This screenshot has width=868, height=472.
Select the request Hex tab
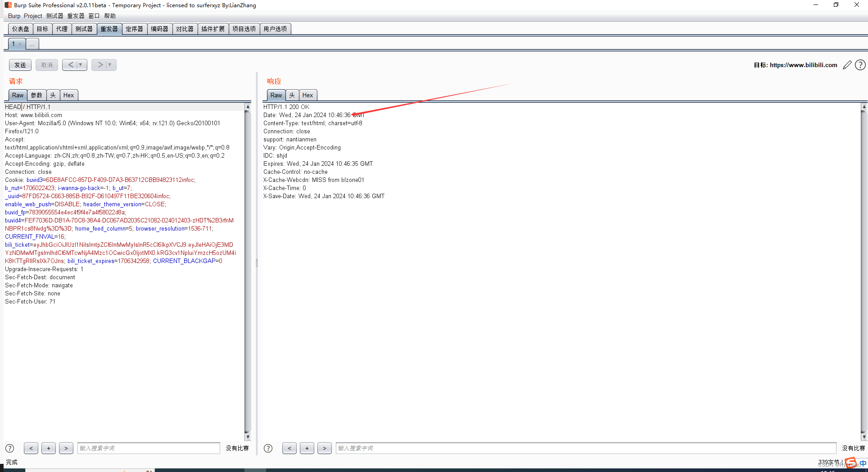click(68, 95)
